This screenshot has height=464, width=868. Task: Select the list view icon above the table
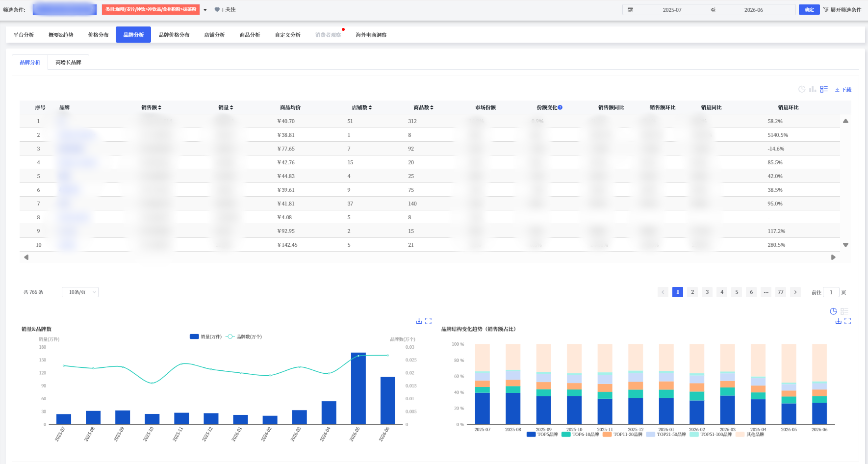[x=824, y=89]
